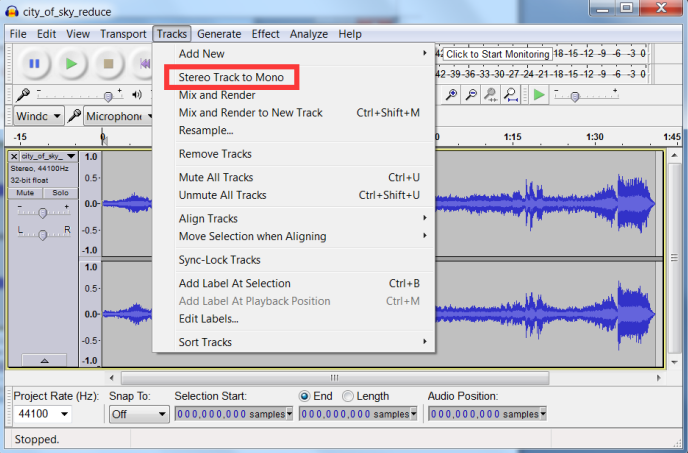The image size is (688, 453).
Task: Open the Effect menu
Action: click(x=265, y=34)
